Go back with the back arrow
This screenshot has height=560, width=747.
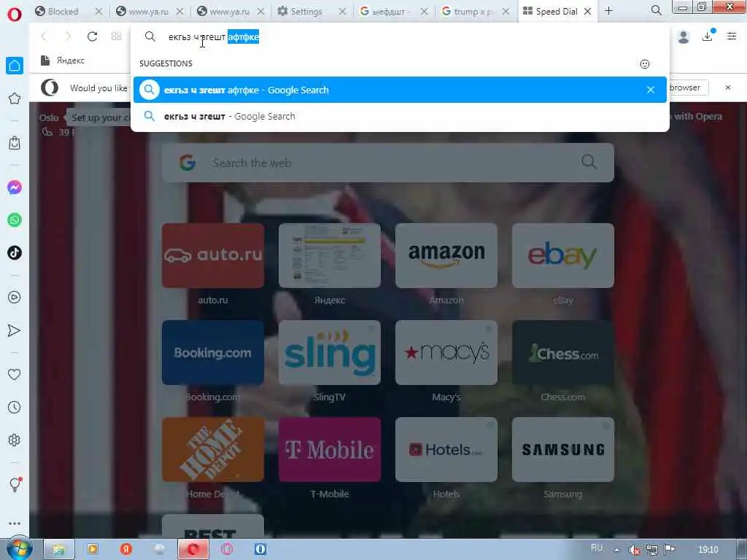tap(44, 36)
